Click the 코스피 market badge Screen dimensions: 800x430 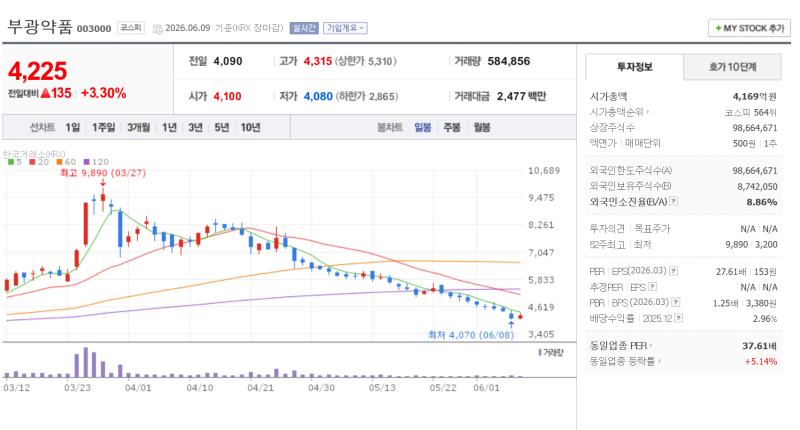pos(131,28)
